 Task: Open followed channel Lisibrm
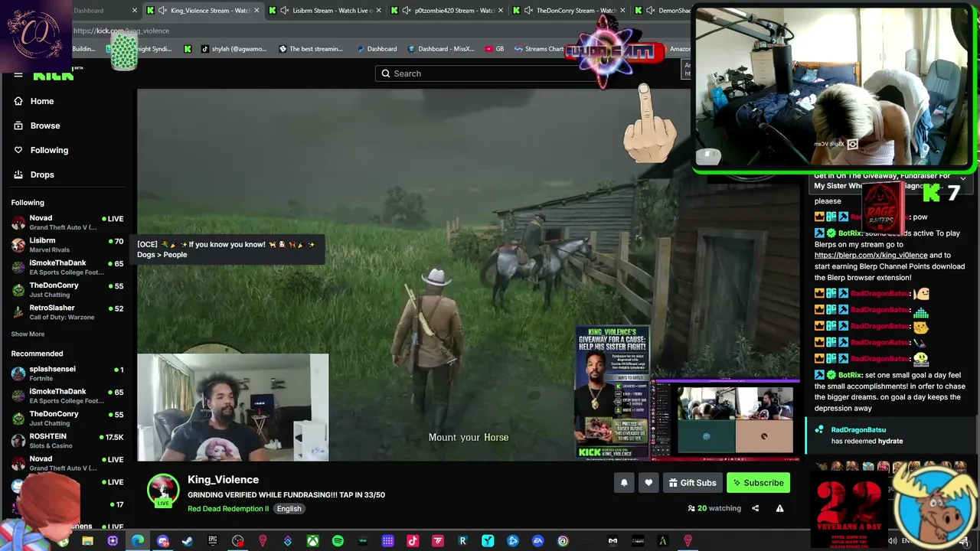[x=67, y=245]
